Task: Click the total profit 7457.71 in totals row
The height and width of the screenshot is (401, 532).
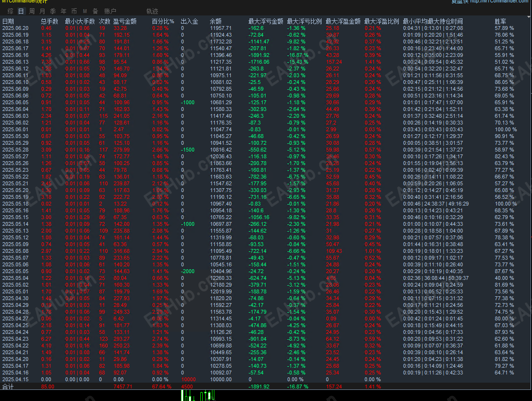Action: [x=123, y=387]
